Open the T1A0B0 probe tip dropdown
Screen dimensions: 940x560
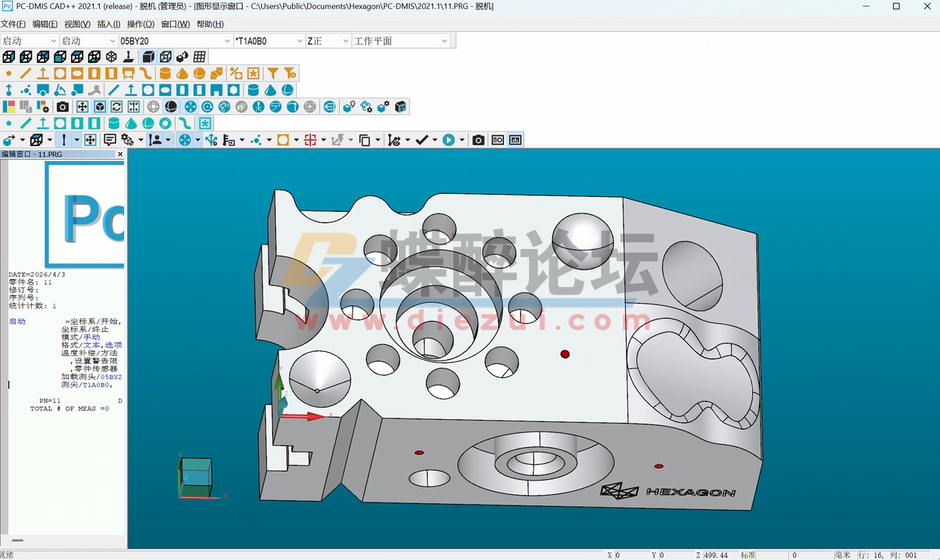coord(299,40)
